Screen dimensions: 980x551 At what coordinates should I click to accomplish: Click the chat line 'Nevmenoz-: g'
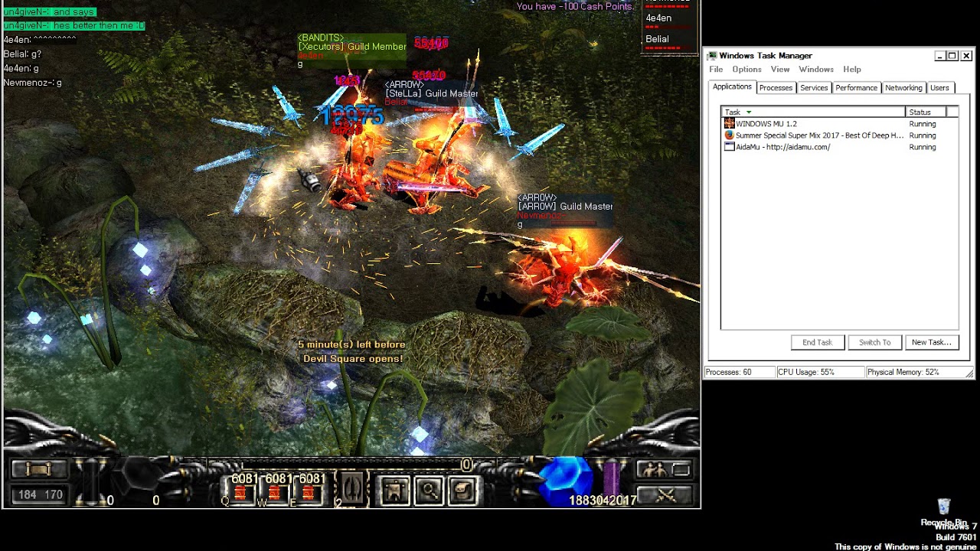pyautogui.click(x=33, y=83)
